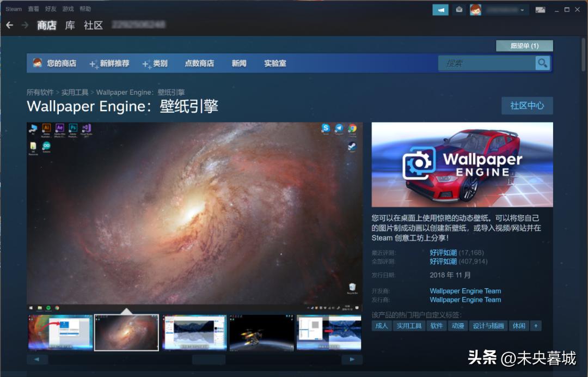Click the thumbnail strip scrollbar handle
Screen dimensions: 588x377
click(x=209, y=360)
